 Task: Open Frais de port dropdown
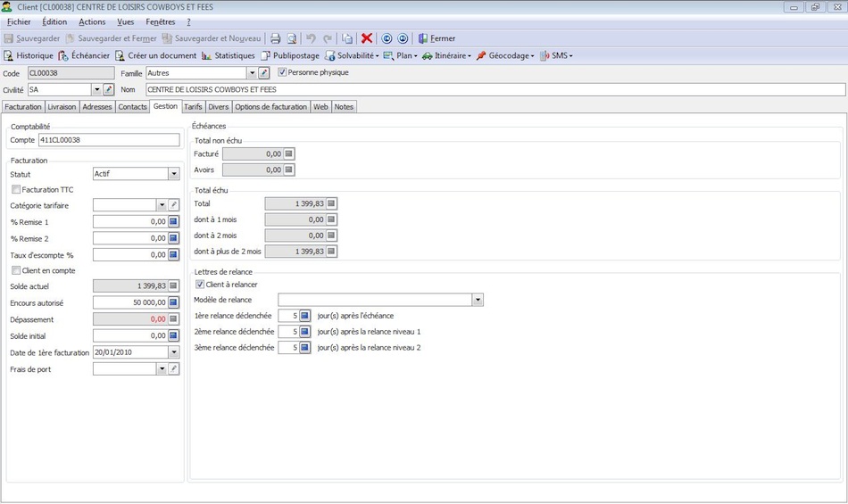tap(162, 369)
